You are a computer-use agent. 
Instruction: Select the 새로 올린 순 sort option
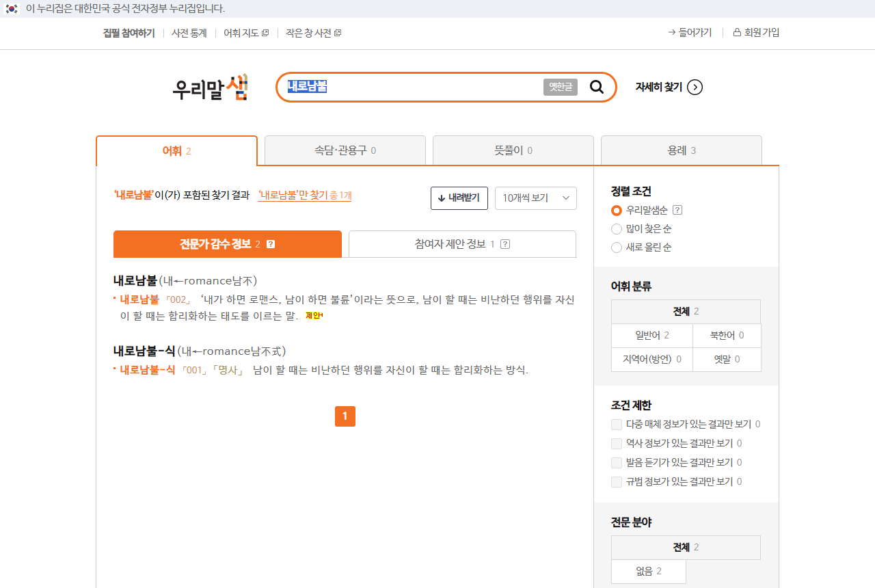pos(617,248)
